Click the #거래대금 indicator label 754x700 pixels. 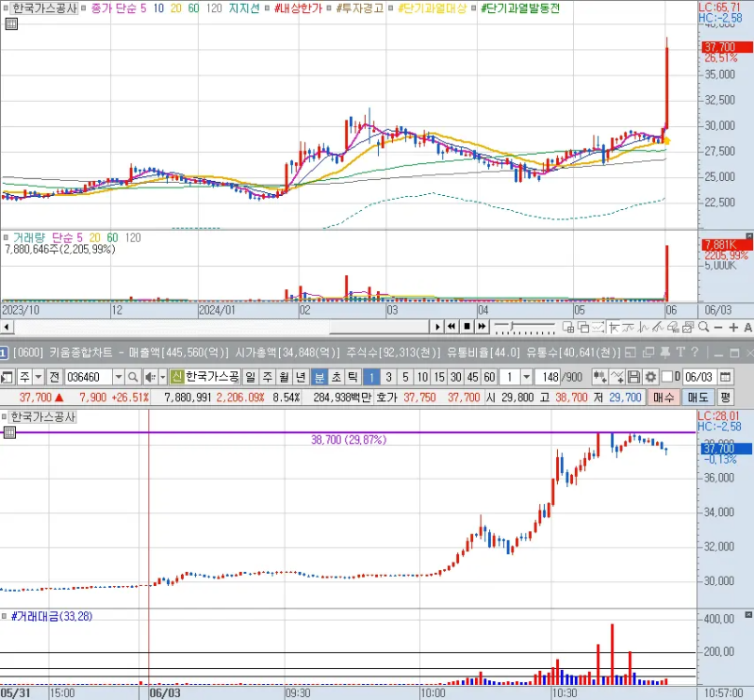[52, 616]
